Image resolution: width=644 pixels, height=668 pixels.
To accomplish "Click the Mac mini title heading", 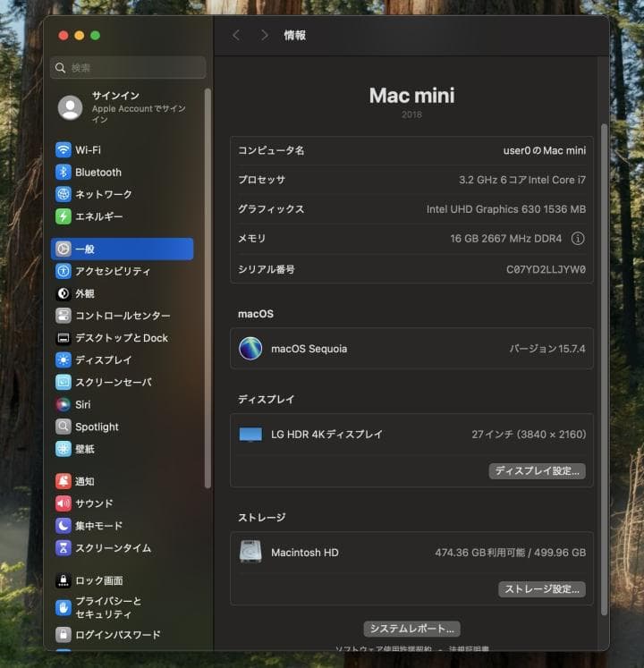I will point(411,96).
